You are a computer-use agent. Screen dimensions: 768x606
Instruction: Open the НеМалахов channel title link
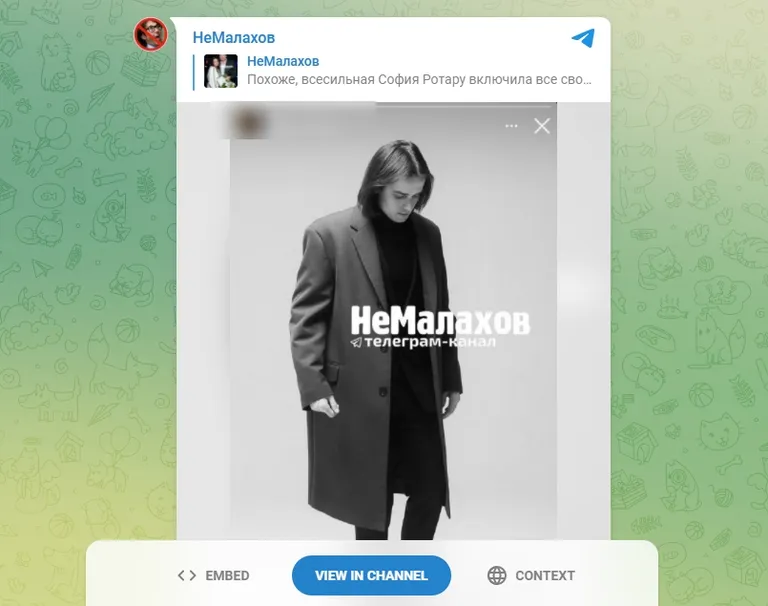(x=234, y=37)
